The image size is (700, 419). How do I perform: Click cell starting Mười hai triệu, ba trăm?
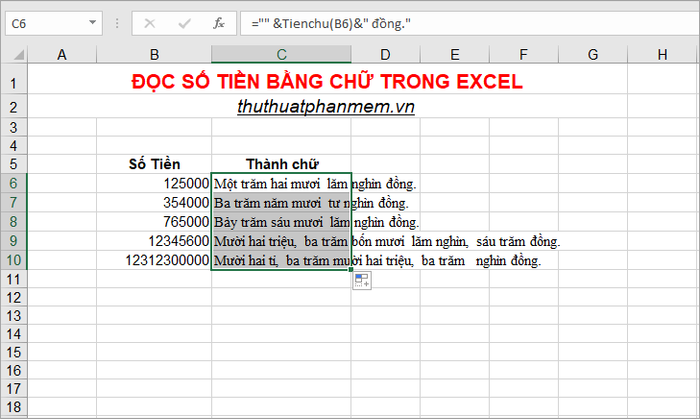pyautogui.click(x=281, y=241)
